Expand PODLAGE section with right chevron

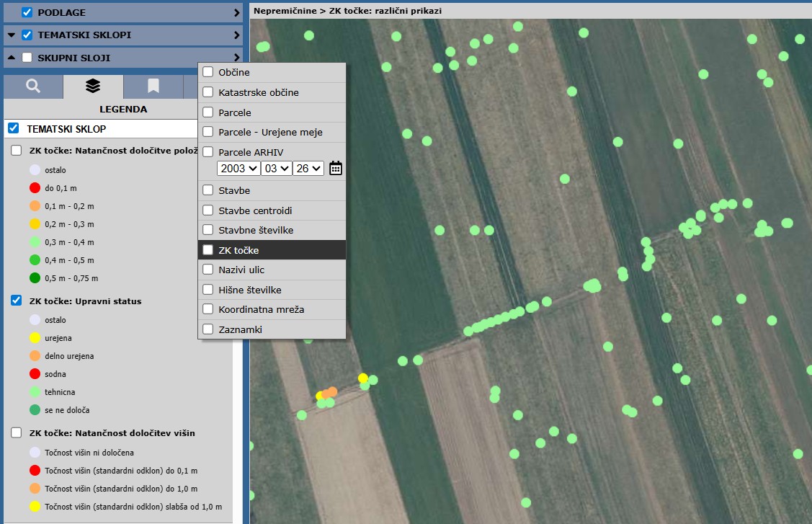coord(236,13)
